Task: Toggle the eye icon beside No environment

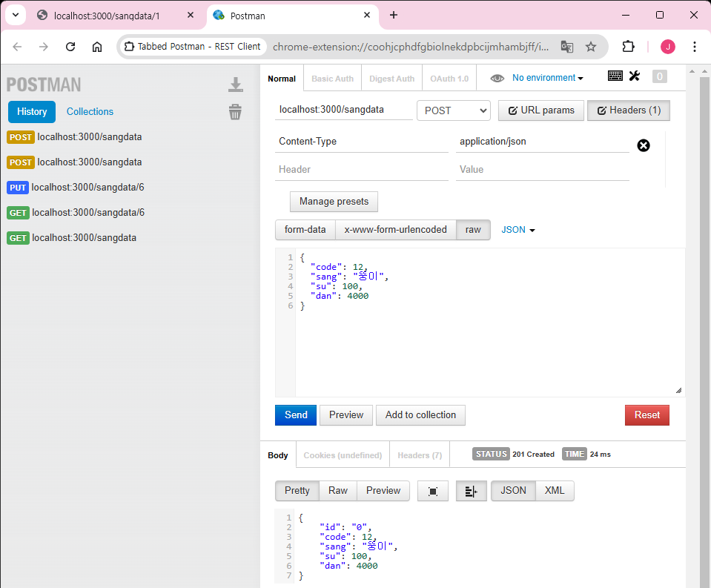Action: (497, 78)
